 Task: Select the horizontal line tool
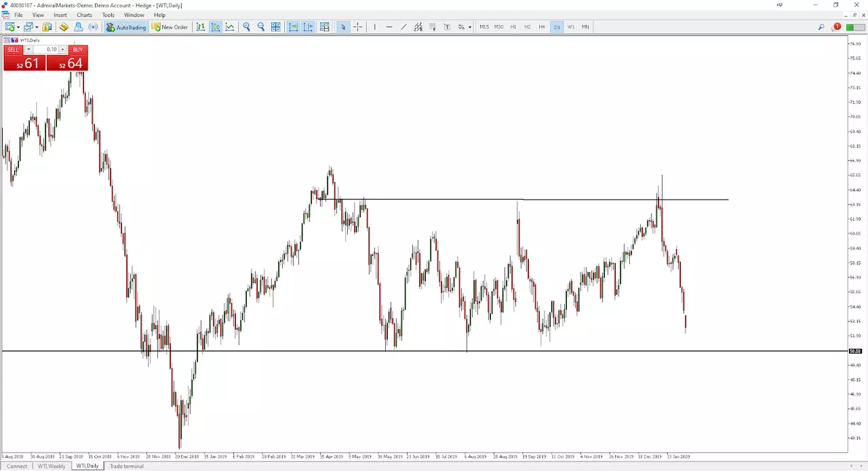pyautogui.click(x=389, y=27)
